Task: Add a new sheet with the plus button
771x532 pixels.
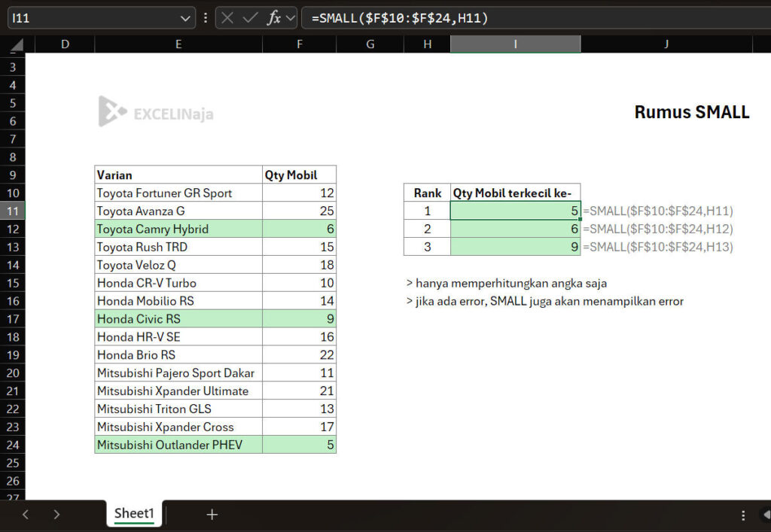Action: (x=212, y=514)
